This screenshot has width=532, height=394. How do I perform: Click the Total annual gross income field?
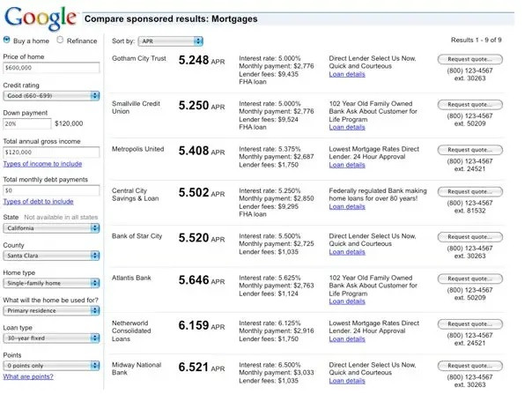pyautogui.click(x=51, y=152)
